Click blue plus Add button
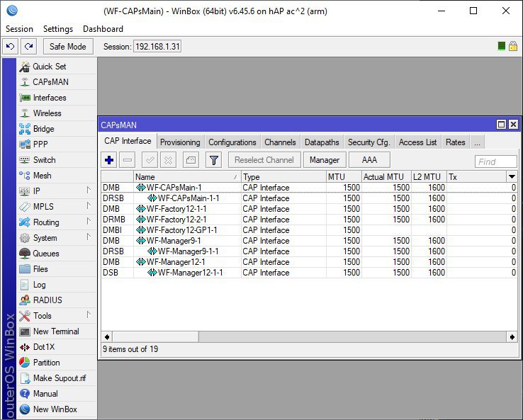The image size is (523, 420). click(x=109, y=160)
